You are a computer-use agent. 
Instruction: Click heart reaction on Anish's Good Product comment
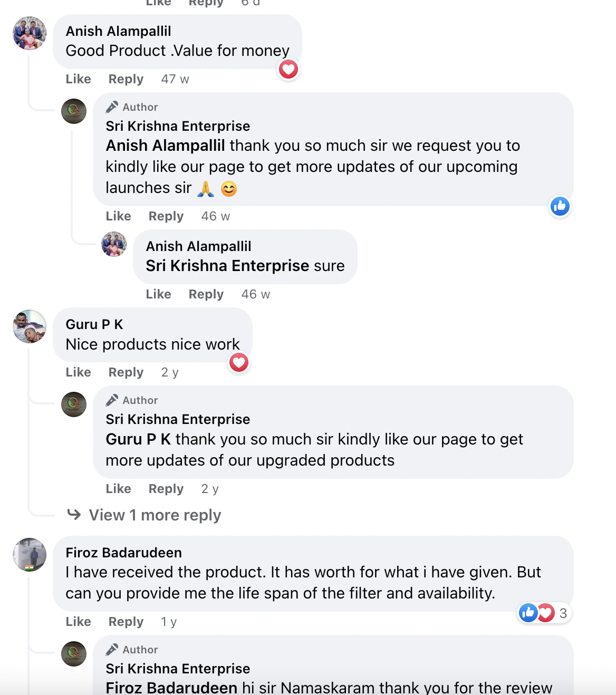click(x=288, y=69)
